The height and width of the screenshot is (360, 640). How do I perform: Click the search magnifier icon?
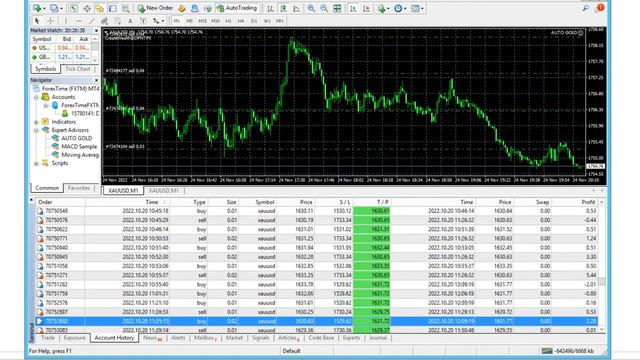586,8
